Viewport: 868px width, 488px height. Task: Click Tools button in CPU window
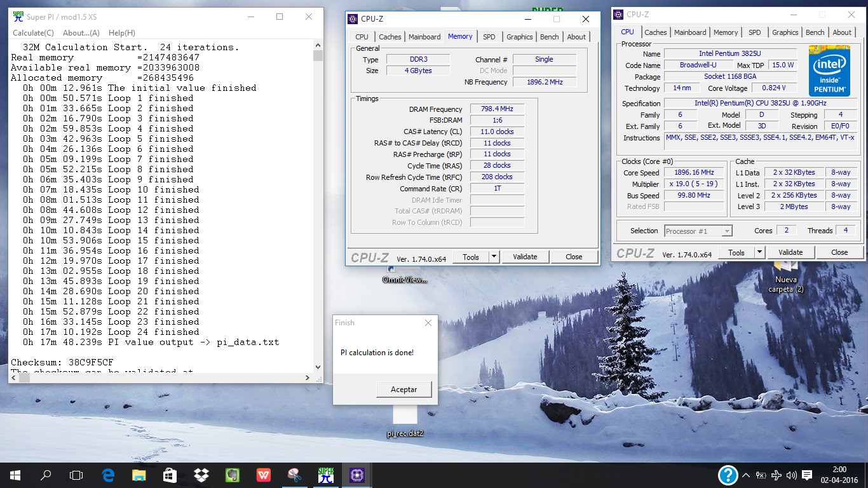(x=736, y=252)
